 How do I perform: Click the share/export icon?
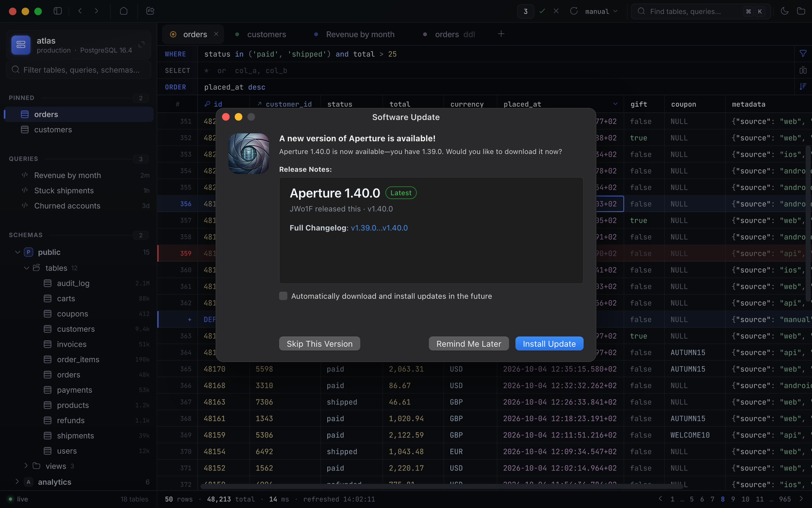click(150, 11)
